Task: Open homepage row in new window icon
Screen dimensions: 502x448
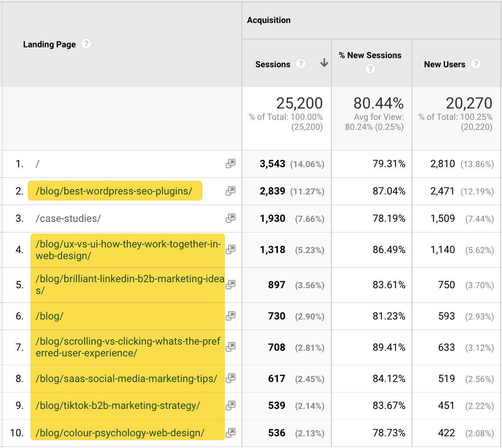Action: coord(230,164)
